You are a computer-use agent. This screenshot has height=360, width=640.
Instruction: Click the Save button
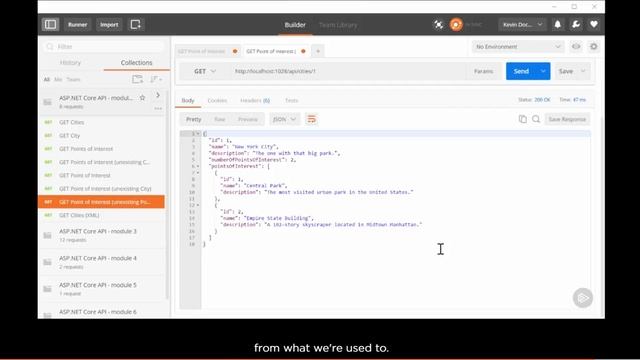(566, 71)
